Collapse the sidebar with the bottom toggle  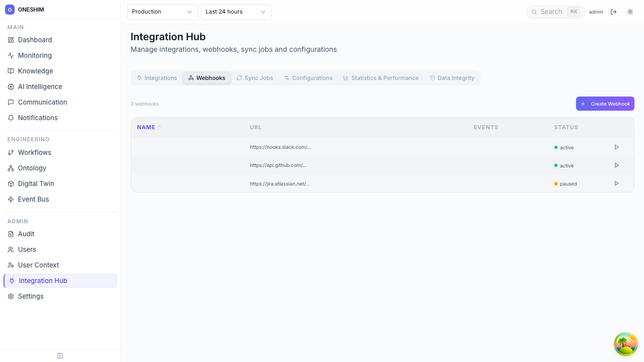[60, 355]
